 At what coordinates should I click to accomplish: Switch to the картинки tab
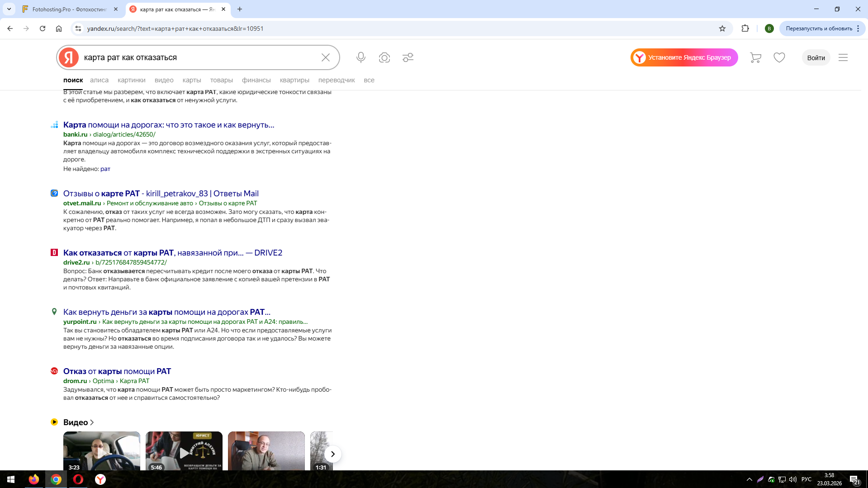tap(132, 80)
